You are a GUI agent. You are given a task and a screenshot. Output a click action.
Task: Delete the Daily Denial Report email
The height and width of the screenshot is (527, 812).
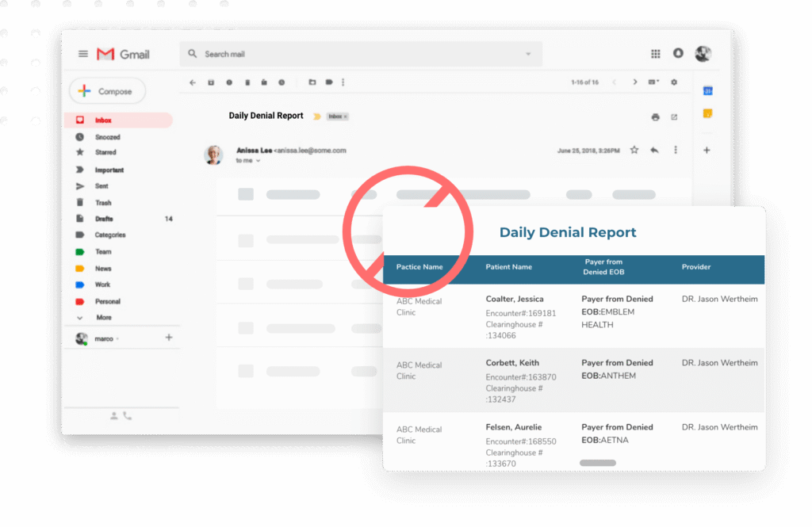click(x=247, y=82)
